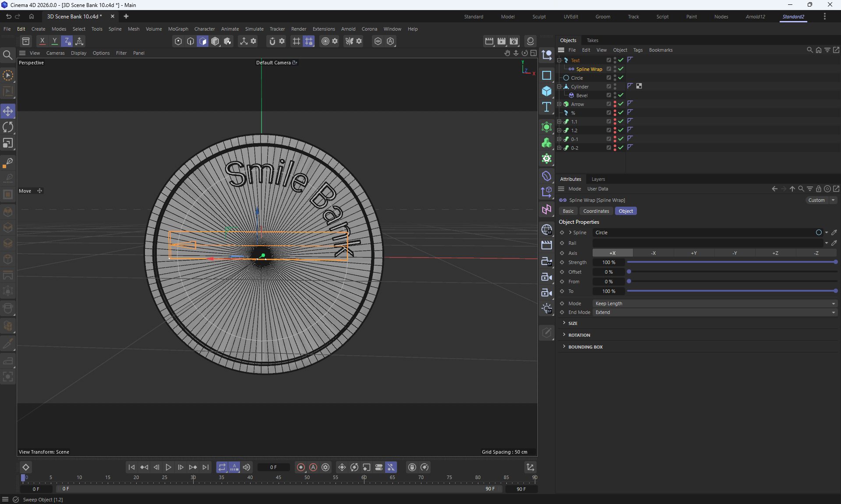Open the render settings icon
The height and width of the screenshot is (504, 841).
pyautogui.click(x=514, y=41)
